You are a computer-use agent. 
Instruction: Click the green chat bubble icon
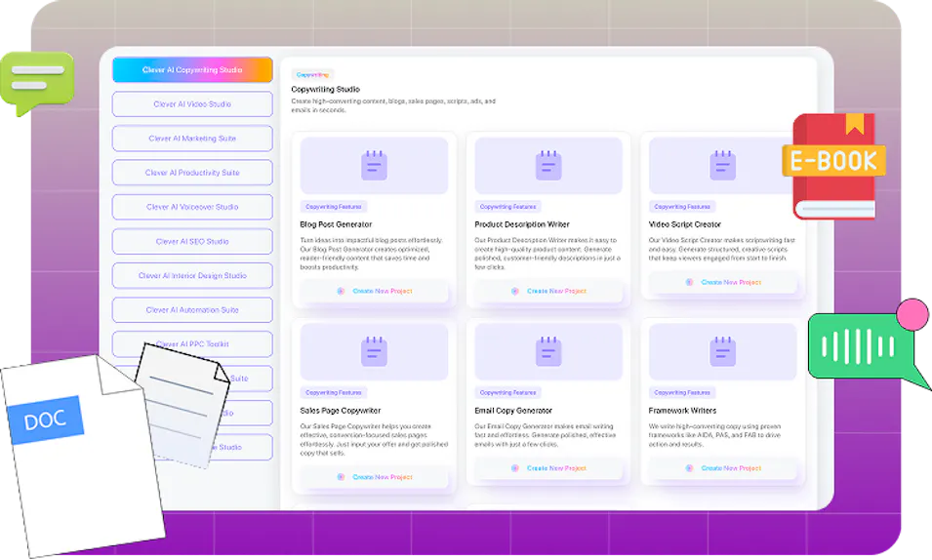(x=37, y=81)
